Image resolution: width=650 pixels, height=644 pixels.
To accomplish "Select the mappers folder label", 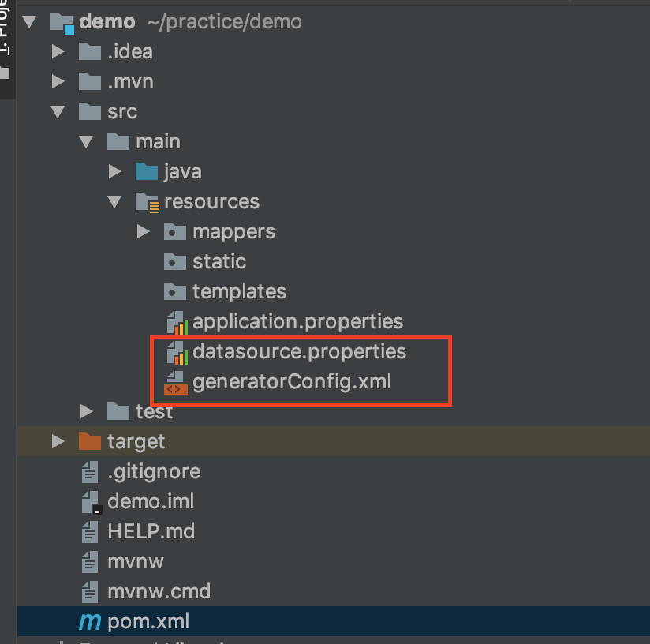I will (233, 232).
